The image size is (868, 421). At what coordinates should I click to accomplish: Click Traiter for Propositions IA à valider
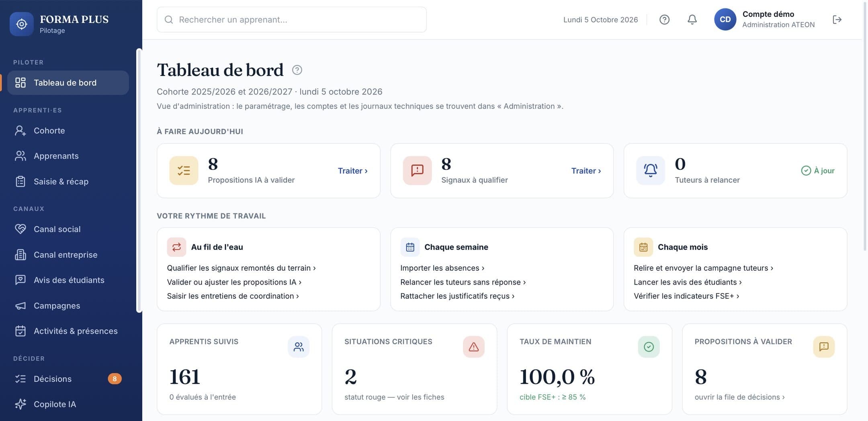[x=352, y=171]
